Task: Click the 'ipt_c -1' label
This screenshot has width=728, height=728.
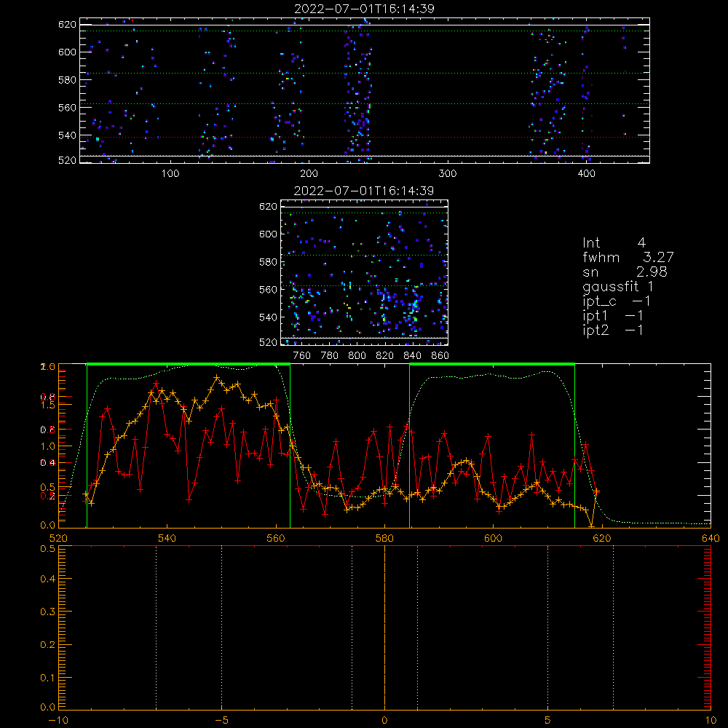Action: pyautogui.click(x=617, y=302)
